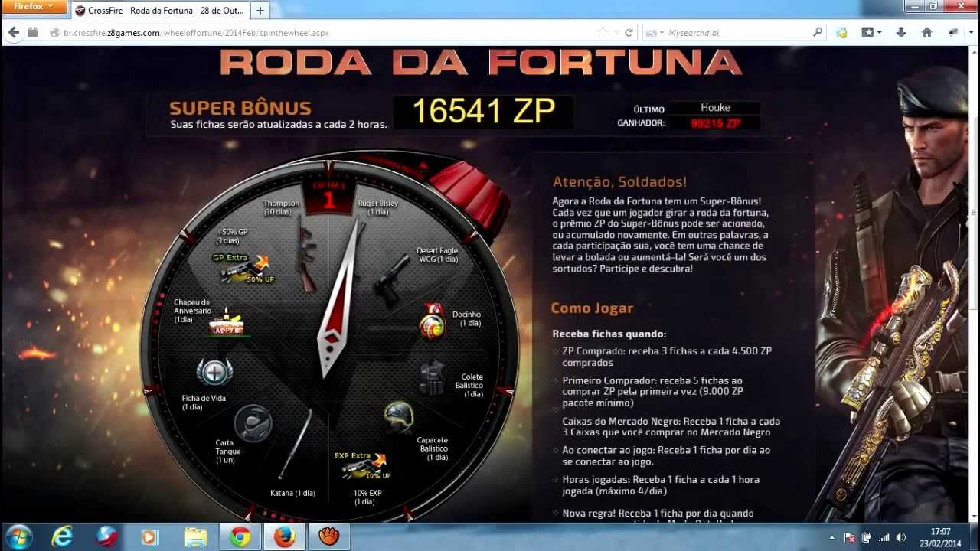Show hidden system tray icons

(831, 537)
